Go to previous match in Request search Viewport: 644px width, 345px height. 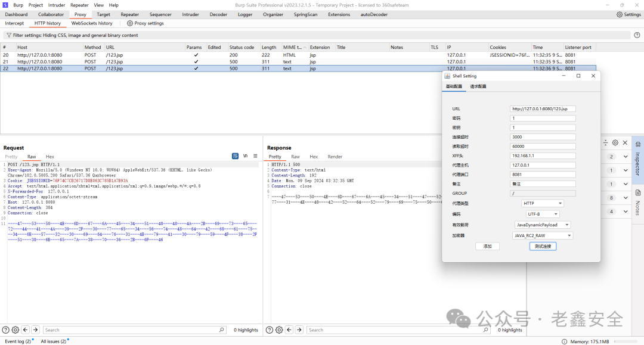pos(26,330)
